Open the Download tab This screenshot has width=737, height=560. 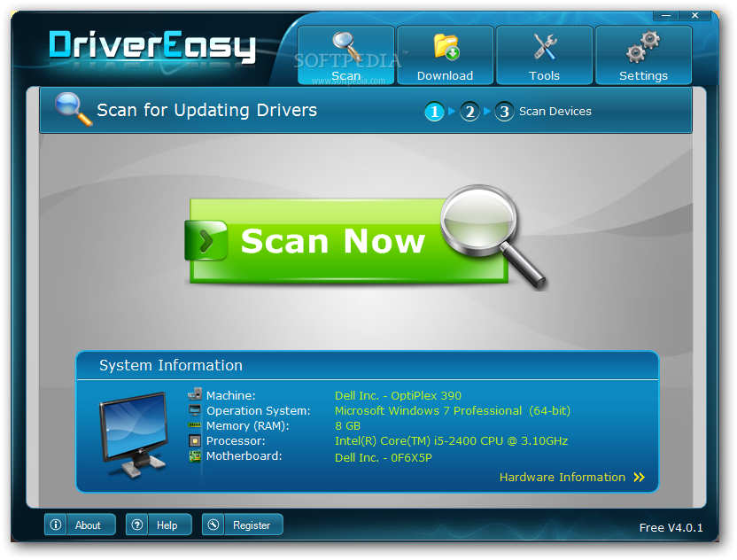[445, 55]
